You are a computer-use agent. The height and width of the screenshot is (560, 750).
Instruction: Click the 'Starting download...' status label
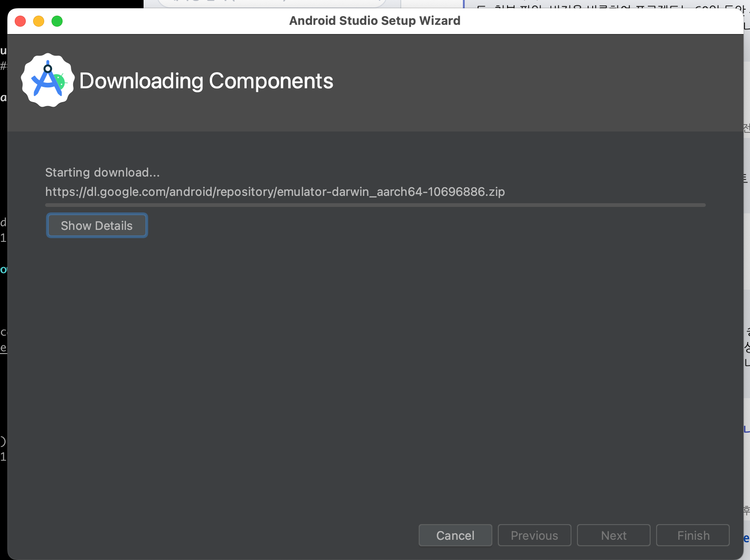(x=102, y=172)
